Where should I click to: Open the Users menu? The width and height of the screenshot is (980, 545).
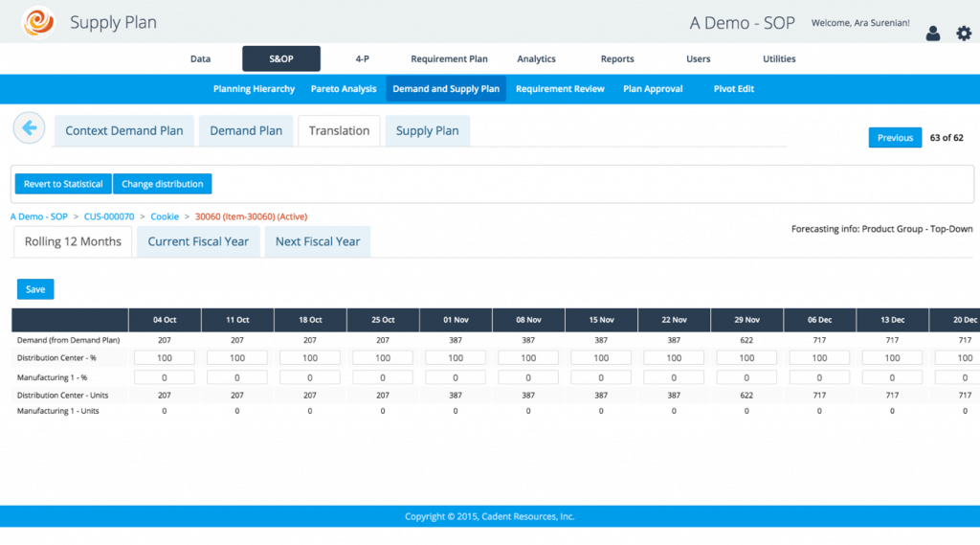point(698,58)
